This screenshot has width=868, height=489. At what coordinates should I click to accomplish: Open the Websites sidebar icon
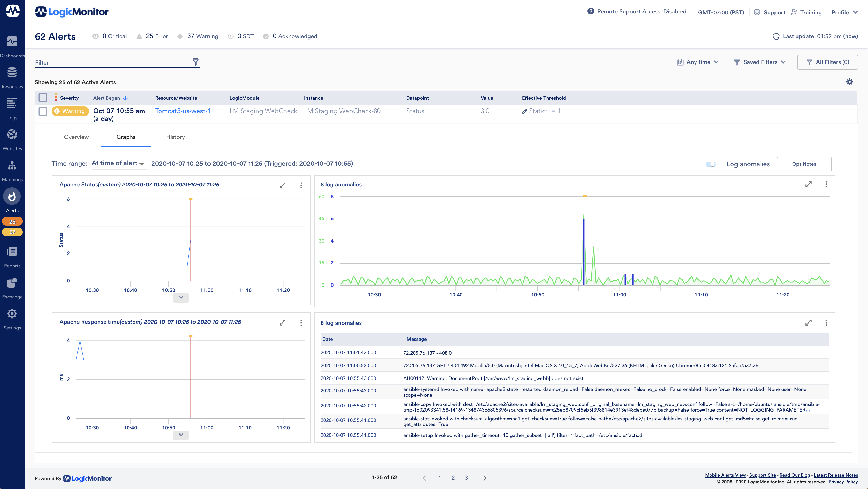pyautogui.click(x=12, y=134)
